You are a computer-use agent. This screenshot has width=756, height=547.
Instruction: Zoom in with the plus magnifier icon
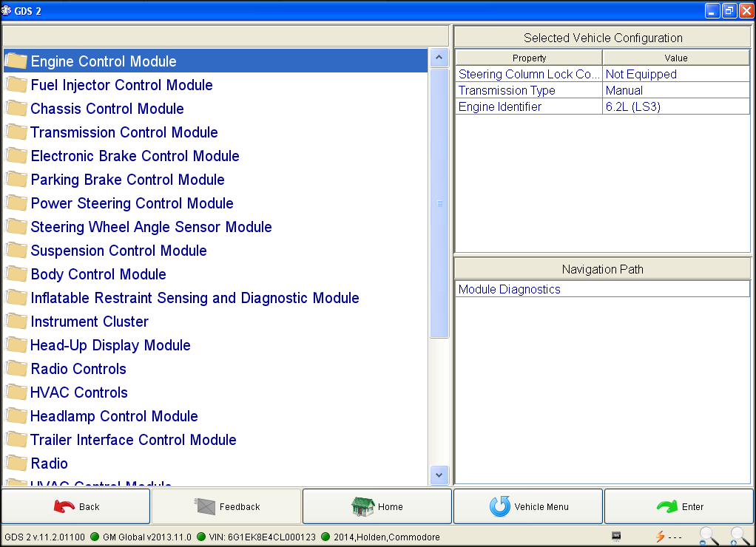click(x=740, y=536)
